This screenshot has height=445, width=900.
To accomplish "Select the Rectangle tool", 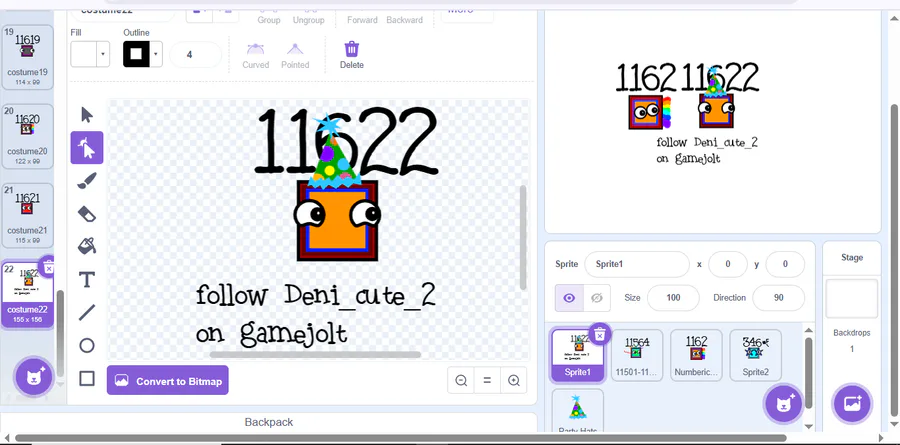I will click(87, 378).
